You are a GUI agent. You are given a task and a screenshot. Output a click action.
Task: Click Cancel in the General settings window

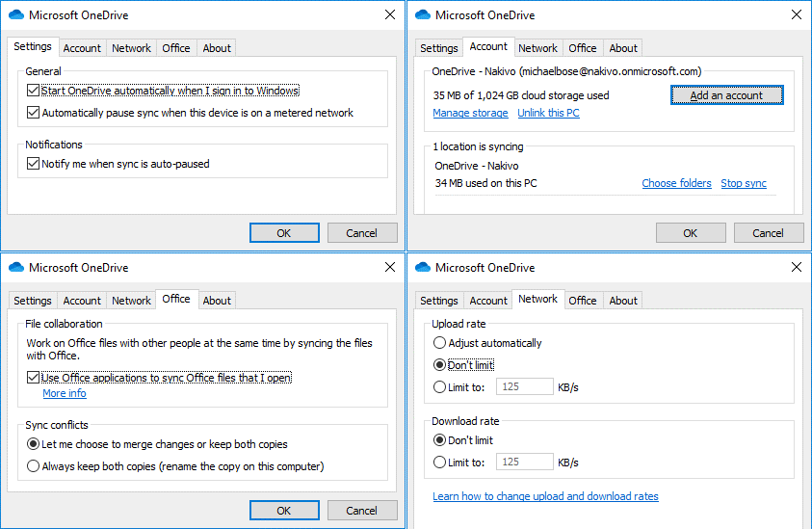point(362,233)
